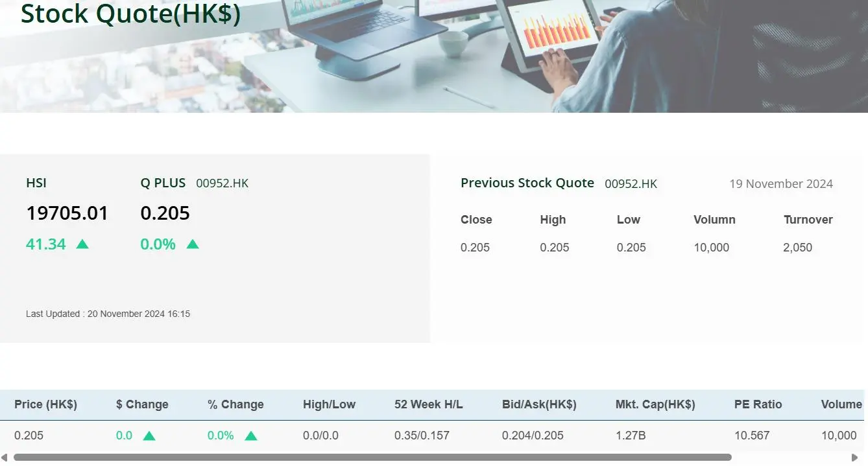Click the 52 Week H/L column header
This screenshot has height=466, width=868.
pos(429,404)
